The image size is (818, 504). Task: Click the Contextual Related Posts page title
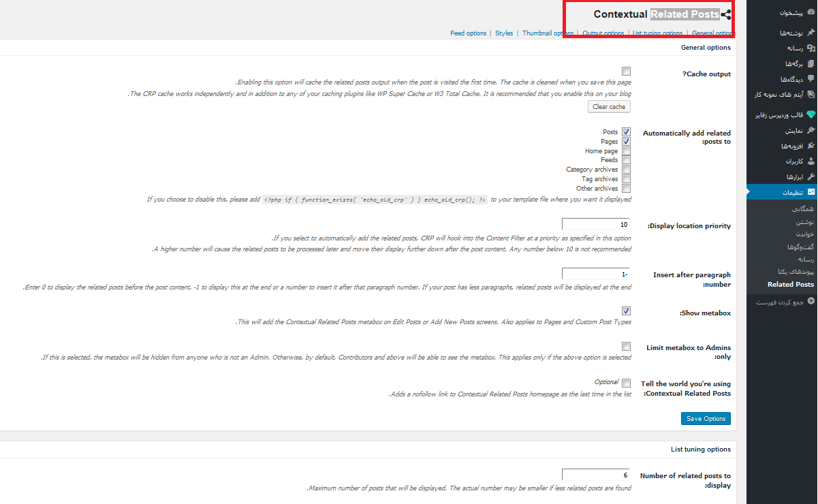(x=657, y=14)
